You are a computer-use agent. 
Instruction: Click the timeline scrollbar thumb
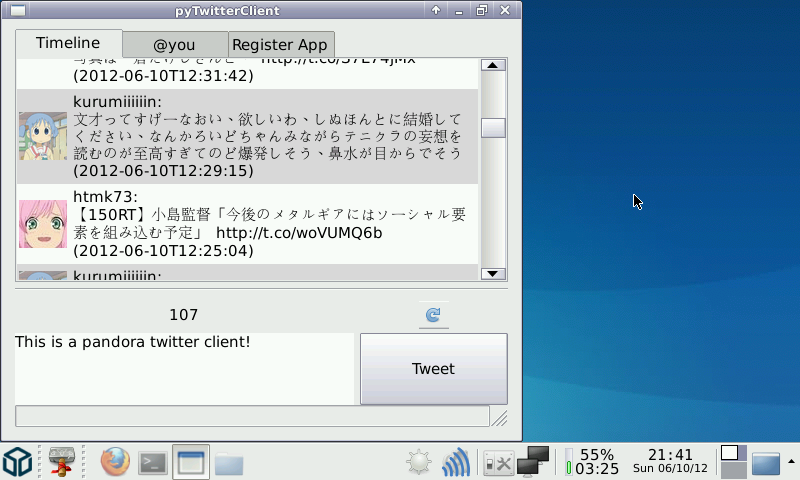[493, 127]
